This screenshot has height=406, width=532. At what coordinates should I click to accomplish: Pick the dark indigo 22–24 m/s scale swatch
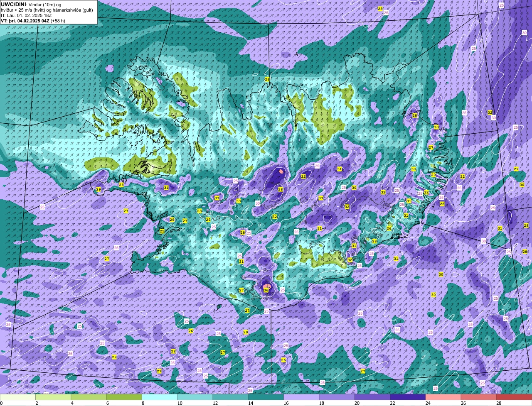408,397
